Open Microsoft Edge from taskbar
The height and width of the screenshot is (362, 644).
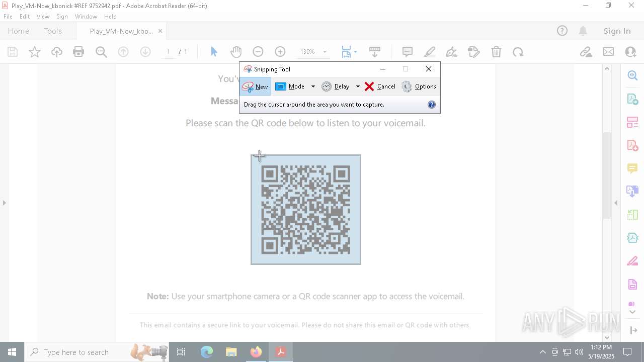click(207, 352)
